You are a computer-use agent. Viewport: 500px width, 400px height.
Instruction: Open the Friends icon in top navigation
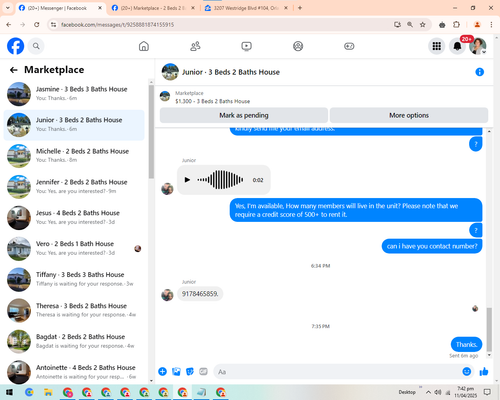[x=195, y=46]
